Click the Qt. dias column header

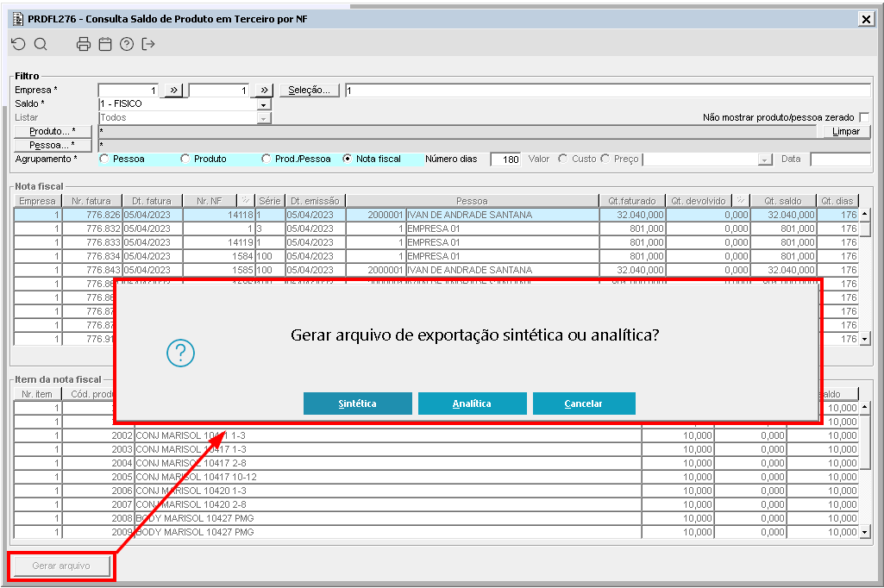pyautogui.click(x=837, y=201)
